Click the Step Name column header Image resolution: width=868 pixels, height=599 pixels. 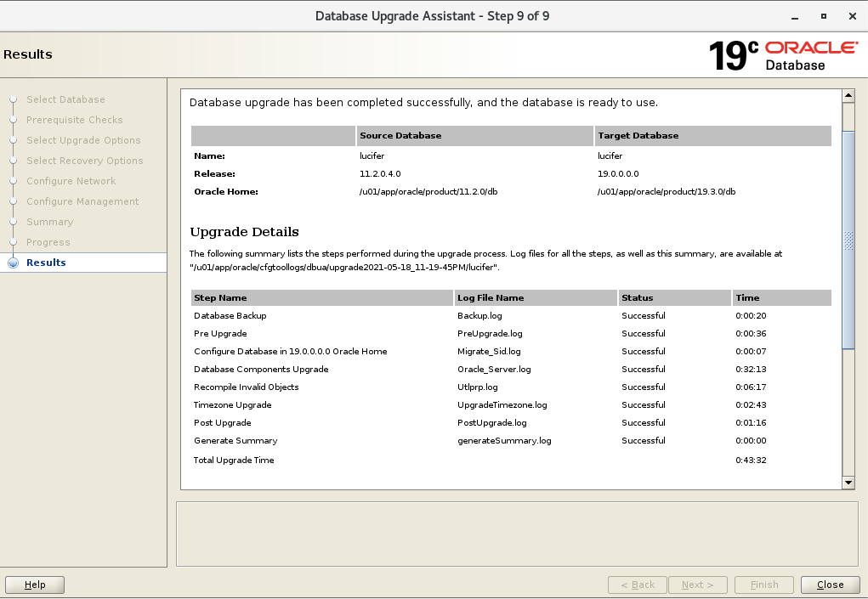coord(322,297)
